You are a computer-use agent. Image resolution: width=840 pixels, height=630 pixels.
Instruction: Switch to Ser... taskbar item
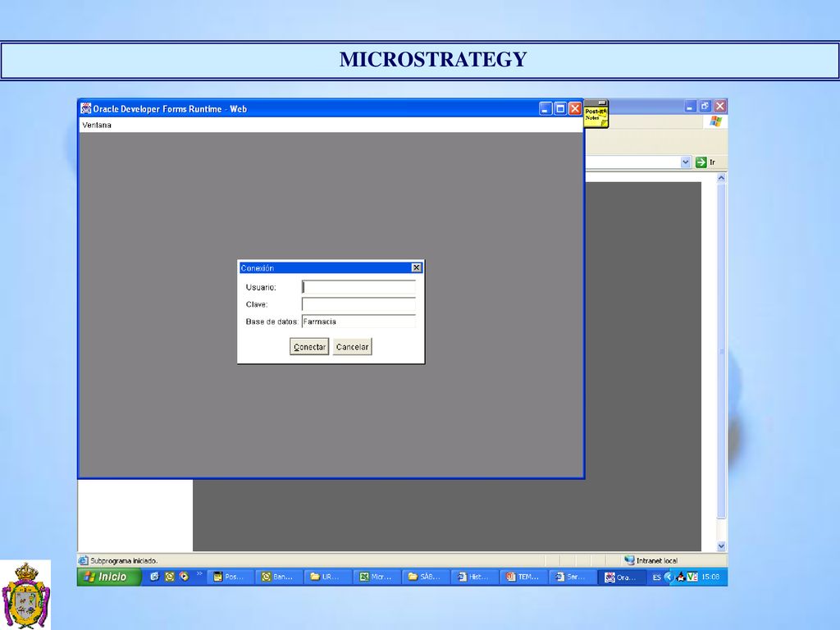click(x=571, y=577)
